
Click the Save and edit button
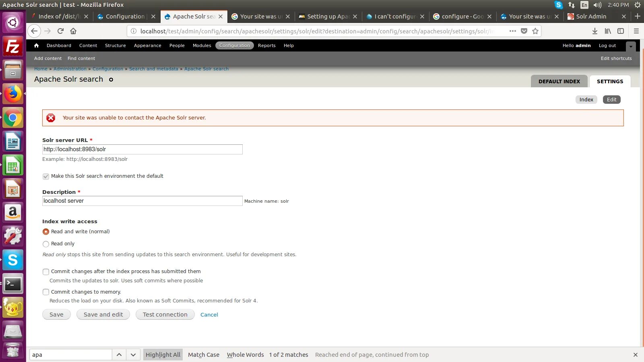[103, 315]
